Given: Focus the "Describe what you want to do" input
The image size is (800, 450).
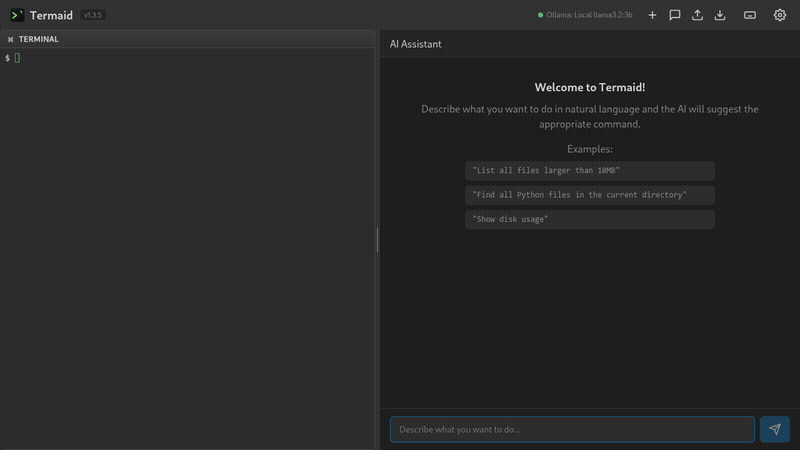Looking at the screenshot, I should pos(572,429).
